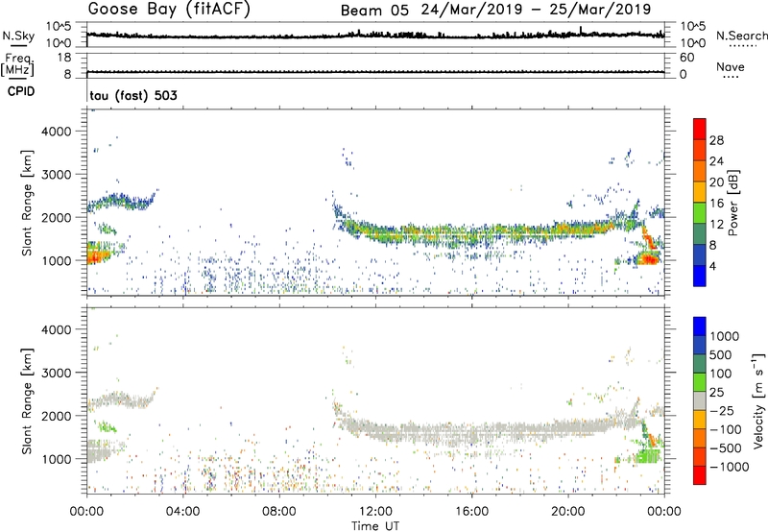The width and height of the screenshot is (768, 532).
Task: Pick the light green 12–16 dB power segment
Action: click(x=700, y=213)
